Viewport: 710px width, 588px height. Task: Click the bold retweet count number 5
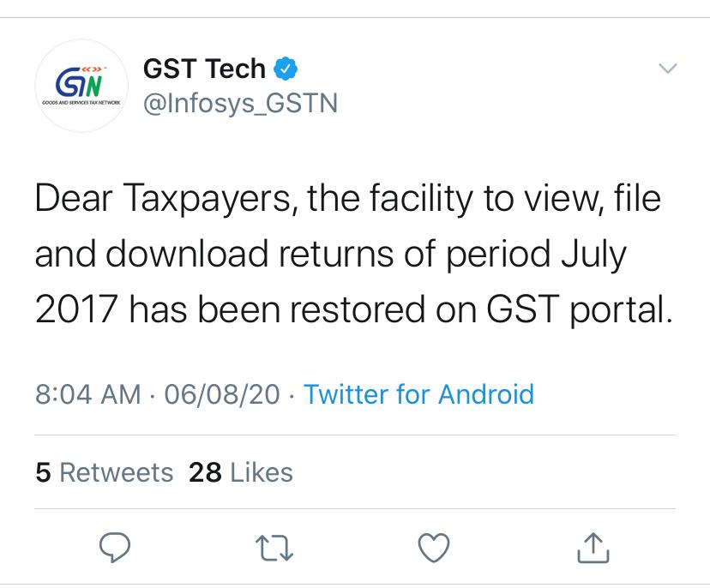coord(42,472)
